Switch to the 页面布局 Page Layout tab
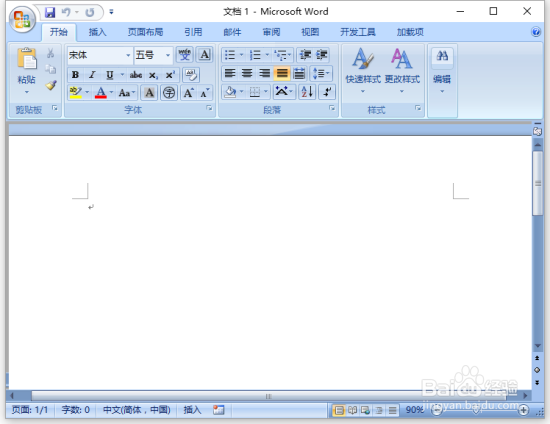Screen dimensions: 550x424 [x=145, y=32]
